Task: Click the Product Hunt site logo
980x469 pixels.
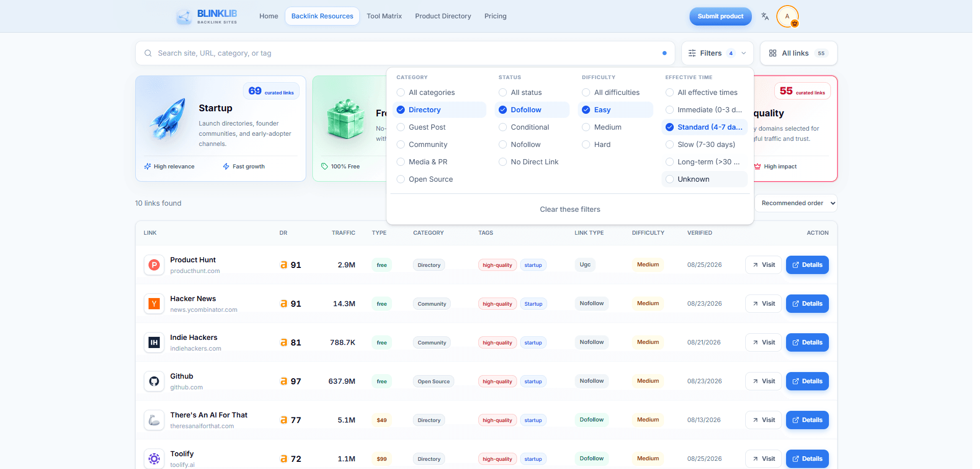Action: tap(154, 265)
